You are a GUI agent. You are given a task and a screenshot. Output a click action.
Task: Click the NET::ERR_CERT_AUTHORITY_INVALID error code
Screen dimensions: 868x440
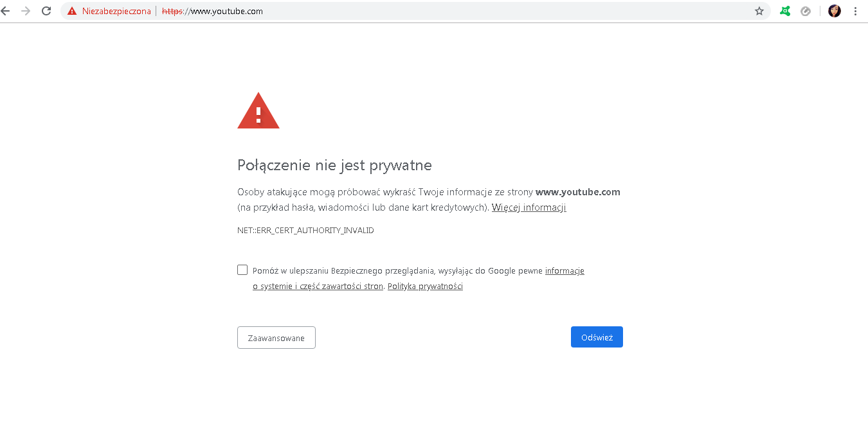coord(305,230)
